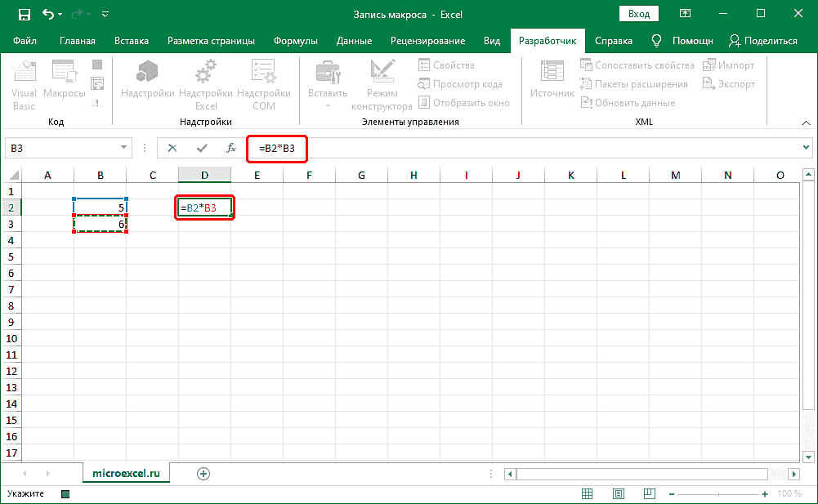
Task: Select the microexcel.ru sheet tab
Action: click(x=126, y=473)
